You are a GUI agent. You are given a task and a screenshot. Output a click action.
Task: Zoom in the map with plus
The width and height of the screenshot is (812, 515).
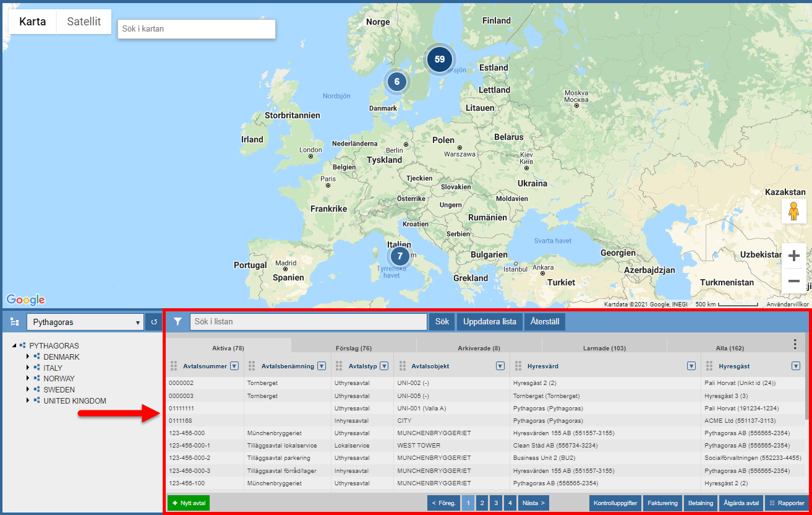(794, 256)
